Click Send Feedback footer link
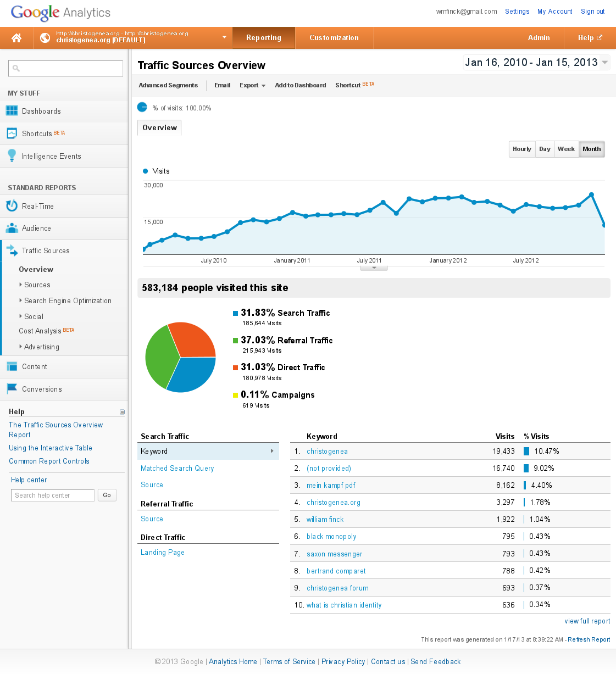616x674 pixels. (436, 662)
